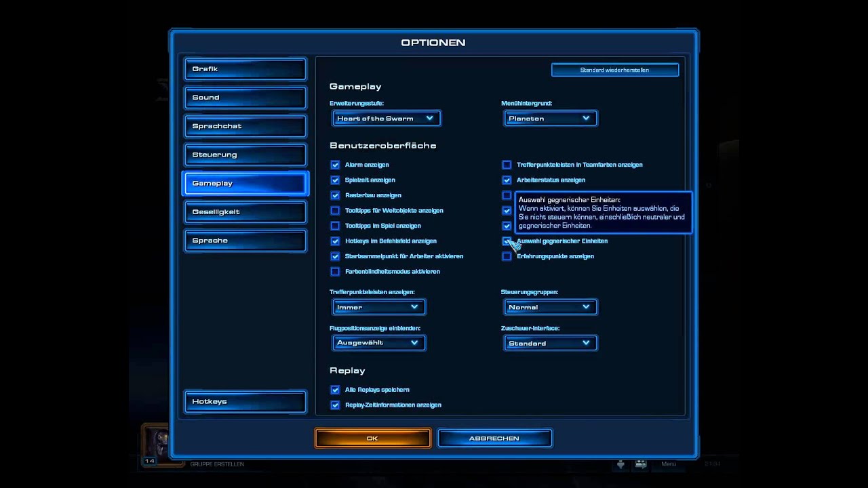Viewport: 868px width, 488px height.
Task: Click the friends list icon
Action: tap(640, 464)
